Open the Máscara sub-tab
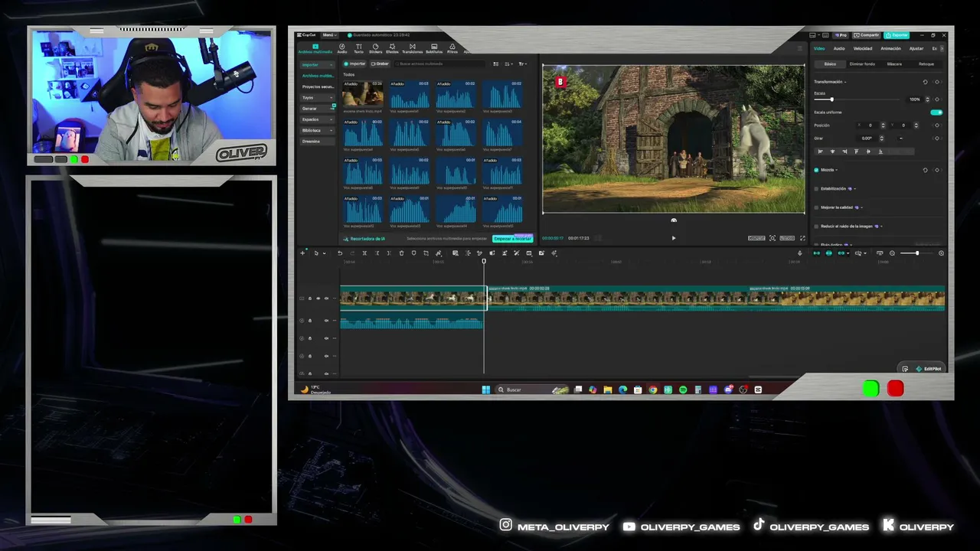The height and width of the screenshot is (551, 980). [894, 64]
